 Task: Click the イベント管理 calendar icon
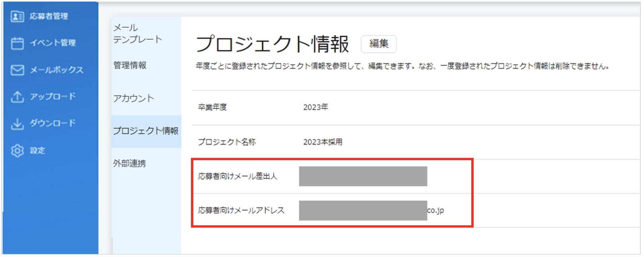pos(17,43)
